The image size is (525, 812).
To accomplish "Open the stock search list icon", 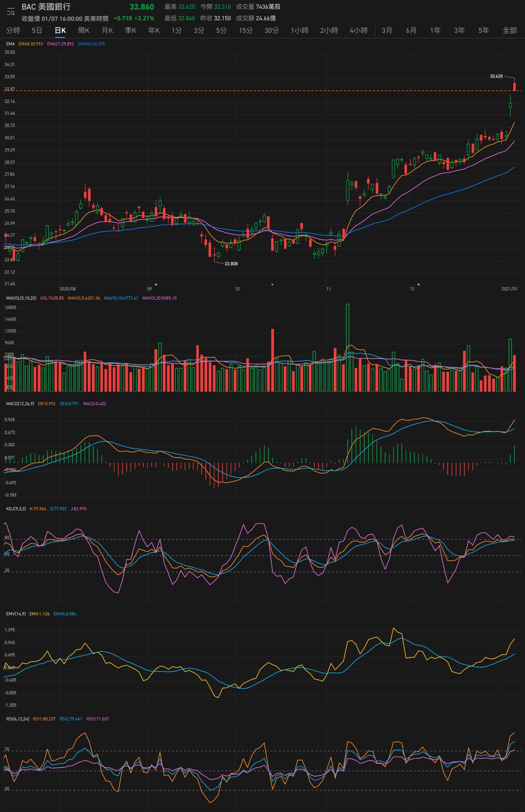I will [x=10, y=12].
